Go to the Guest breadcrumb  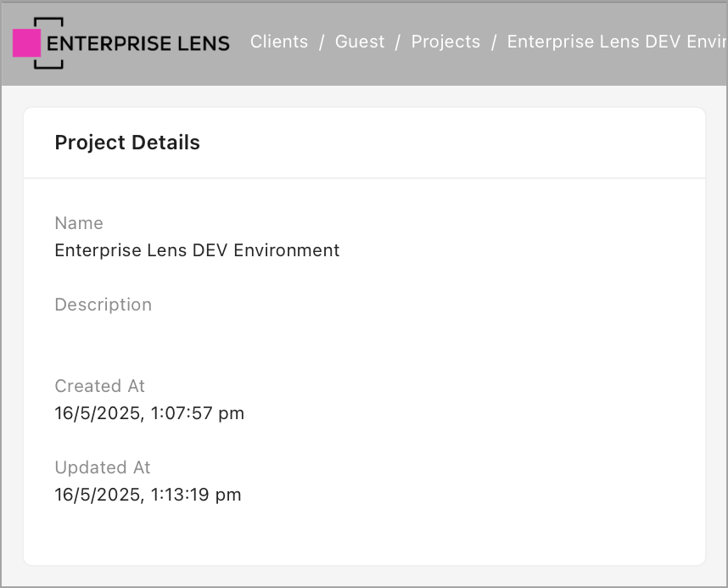360,42
